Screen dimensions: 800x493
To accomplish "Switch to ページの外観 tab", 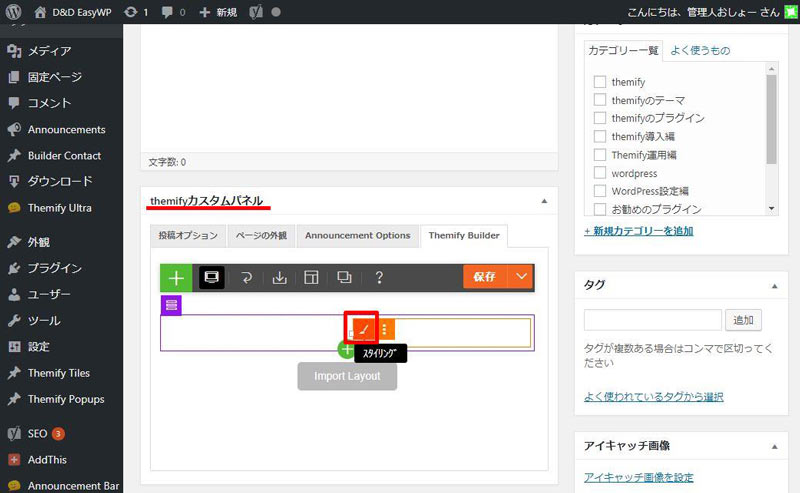I will click(x=261, y=236).
